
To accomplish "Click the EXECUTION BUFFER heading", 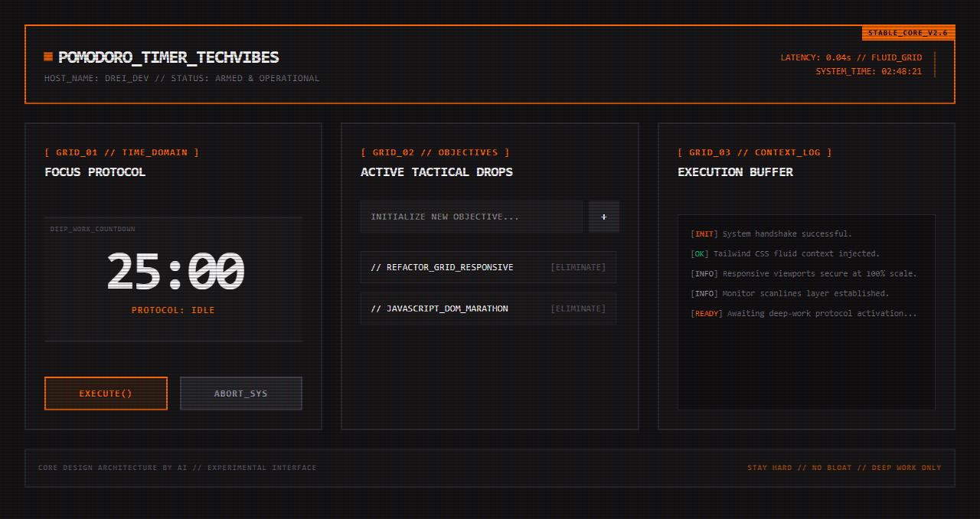I will click(735, 172).
